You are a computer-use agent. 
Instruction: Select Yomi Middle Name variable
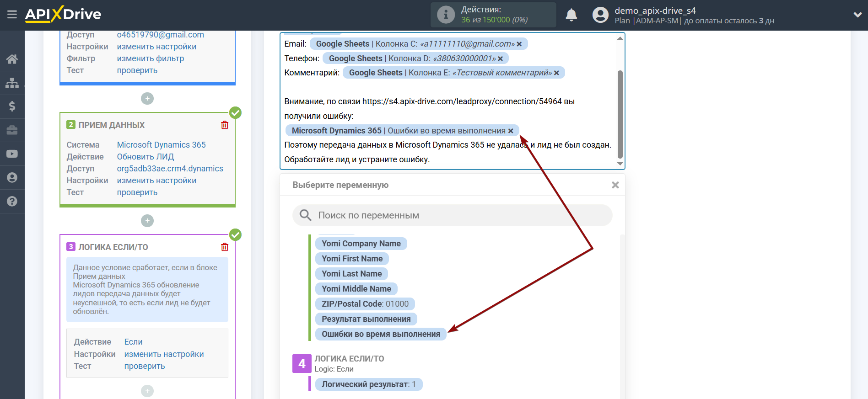click(356, 289)
